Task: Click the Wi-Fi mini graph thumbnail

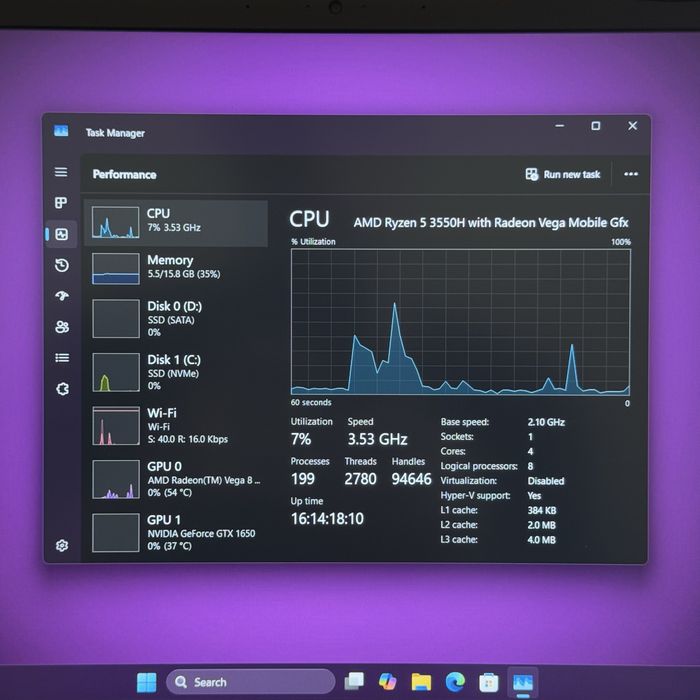Action: 116,425
